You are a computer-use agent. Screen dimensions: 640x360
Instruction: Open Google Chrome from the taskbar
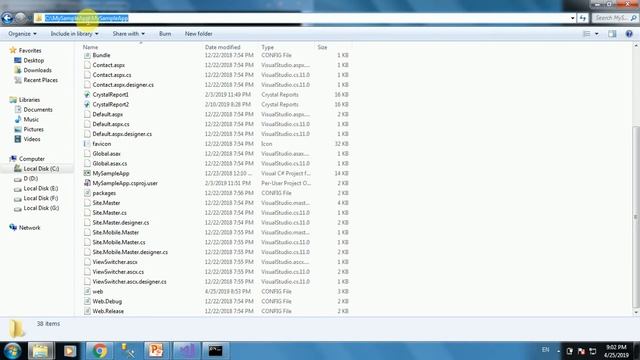tap(99, 351)
